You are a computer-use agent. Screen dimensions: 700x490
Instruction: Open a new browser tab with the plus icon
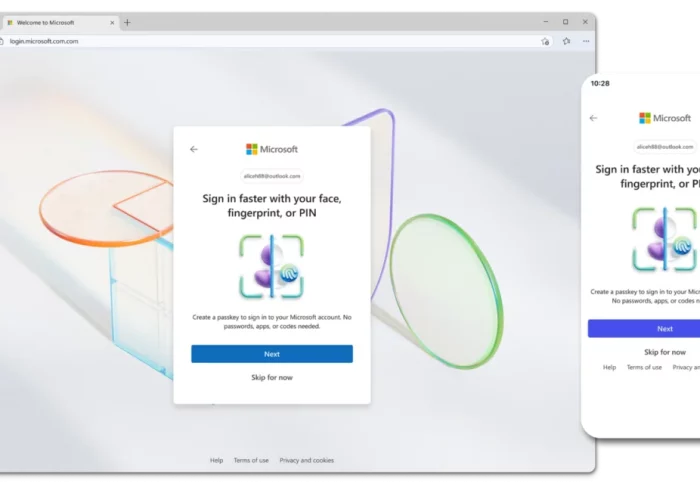(127, 22)
